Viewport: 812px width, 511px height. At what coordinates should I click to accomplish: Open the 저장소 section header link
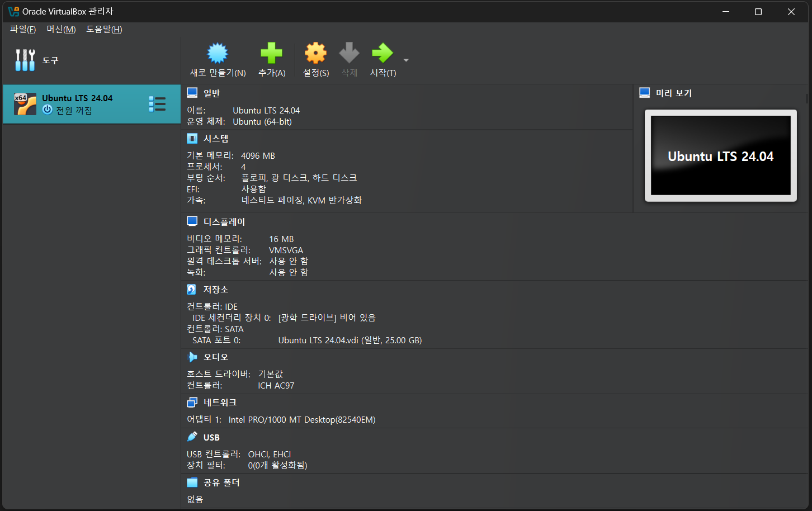[216, 289]
